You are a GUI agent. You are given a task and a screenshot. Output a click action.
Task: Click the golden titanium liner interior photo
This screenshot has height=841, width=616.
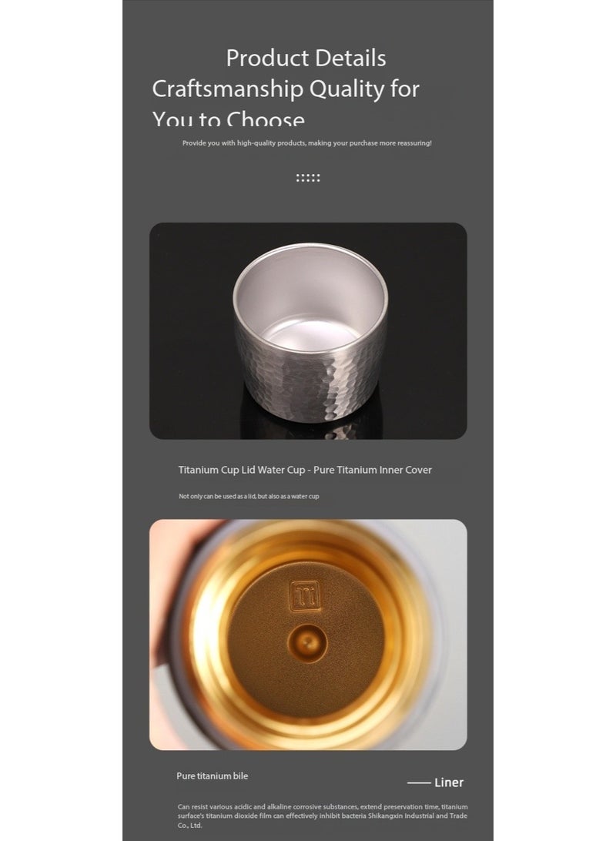[x=308, y=635]
